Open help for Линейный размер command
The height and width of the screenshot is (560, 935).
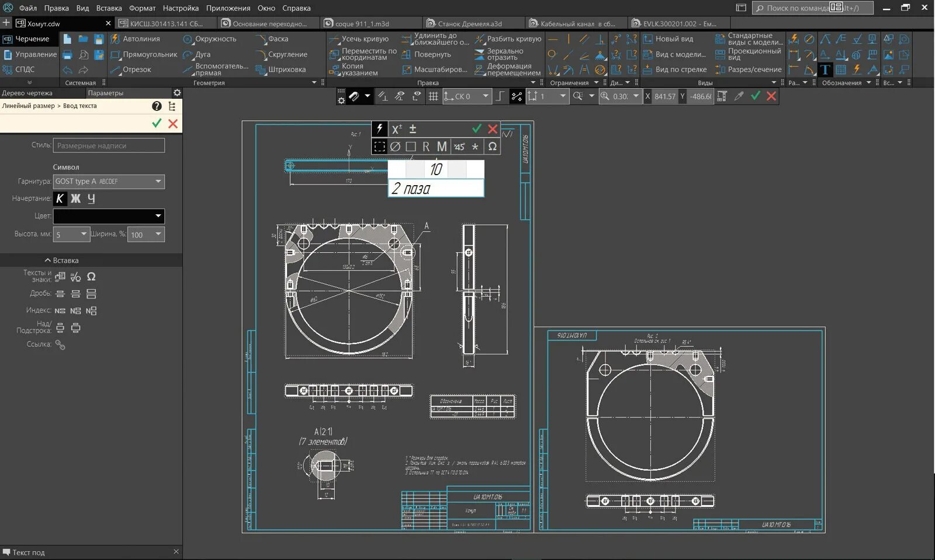coord(157,106)
